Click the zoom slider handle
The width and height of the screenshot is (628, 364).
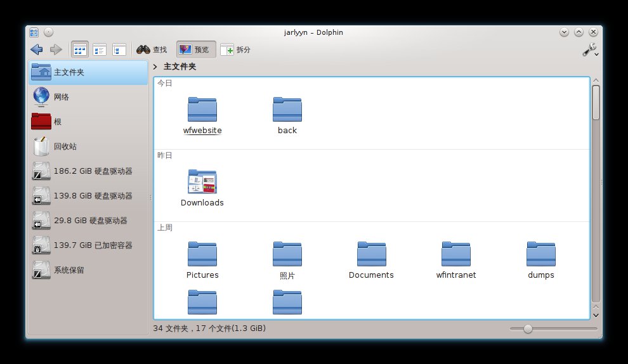coord(528,328)
